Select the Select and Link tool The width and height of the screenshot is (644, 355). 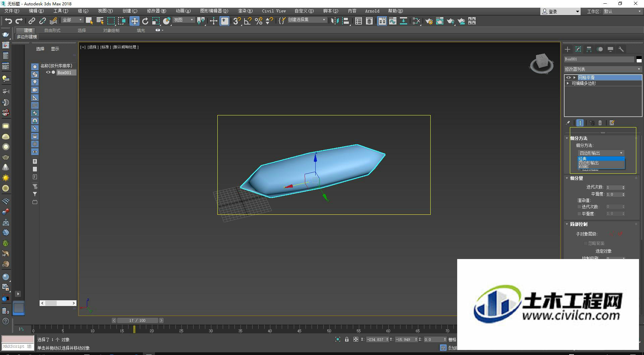click(32, 21)
